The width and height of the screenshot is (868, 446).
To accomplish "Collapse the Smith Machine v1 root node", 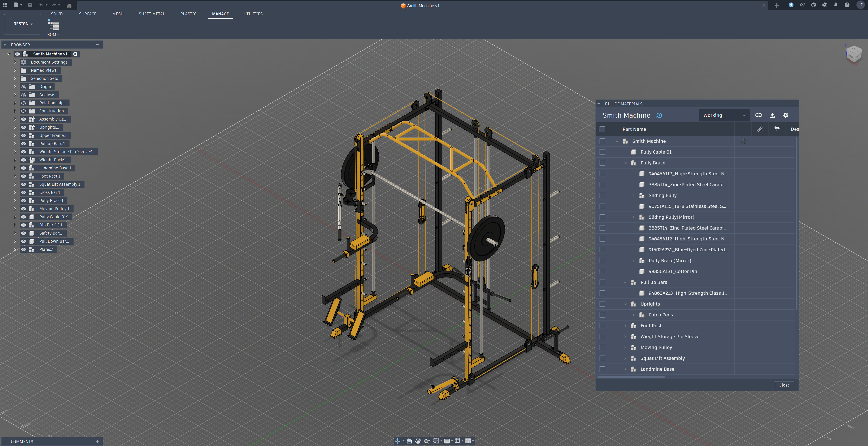I will (9, 54).
